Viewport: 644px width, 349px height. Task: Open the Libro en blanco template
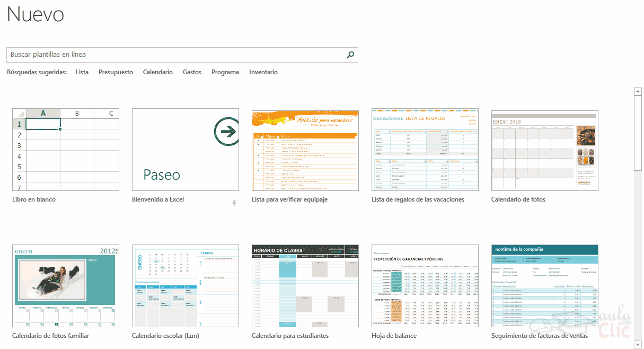pos(66,150)
